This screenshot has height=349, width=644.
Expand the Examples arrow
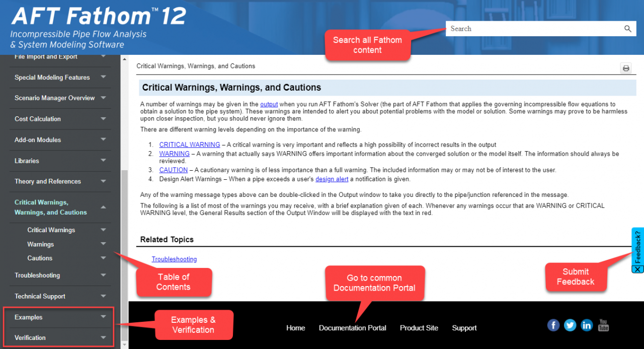point(103,317)
